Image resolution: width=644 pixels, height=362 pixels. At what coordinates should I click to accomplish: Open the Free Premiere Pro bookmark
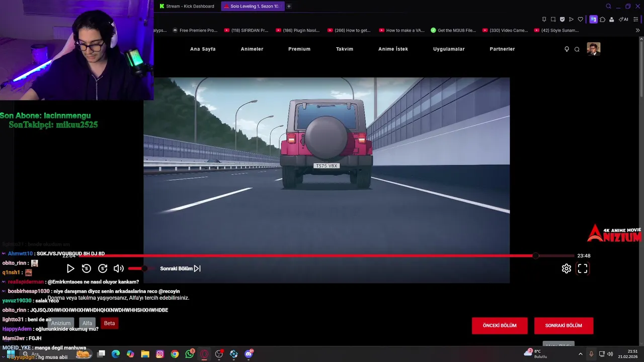(x=195, y=30)
